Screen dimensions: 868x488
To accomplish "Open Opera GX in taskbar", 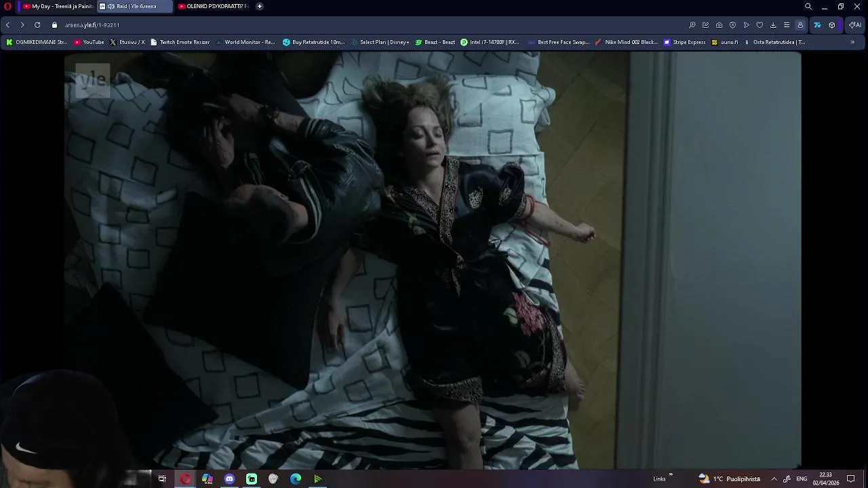I will coord(185,479).
